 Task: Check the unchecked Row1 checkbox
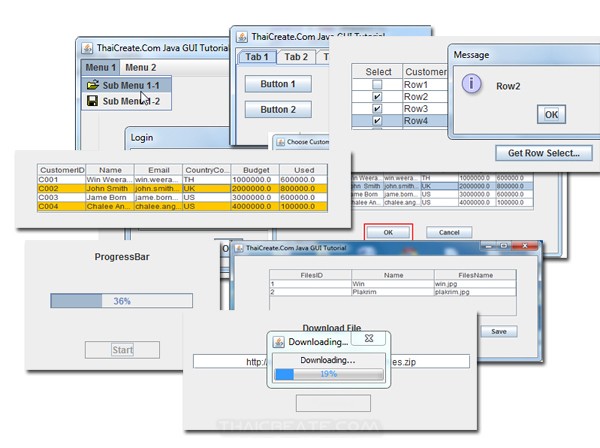376,86
